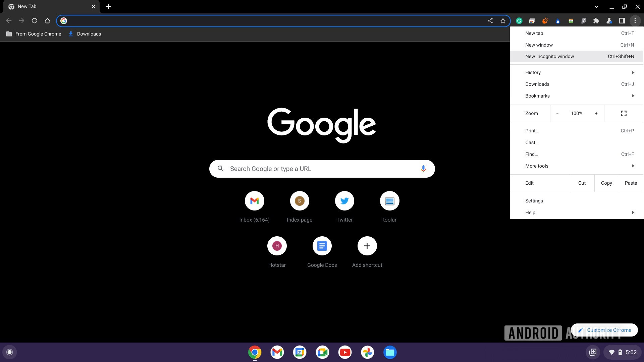Click the Chrome theme color picker icon
This screenshot has height=362, width=644.
558,20
